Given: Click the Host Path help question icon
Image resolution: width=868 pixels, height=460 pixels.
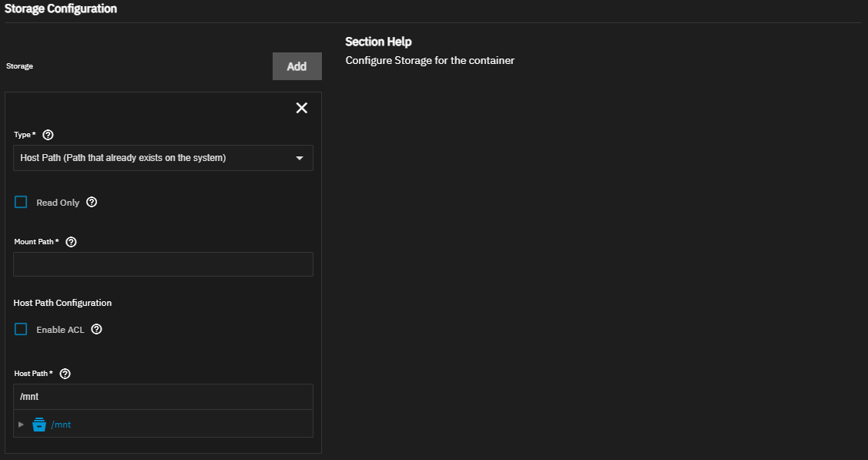Looking at the screenshot, I should click(65, 374).
